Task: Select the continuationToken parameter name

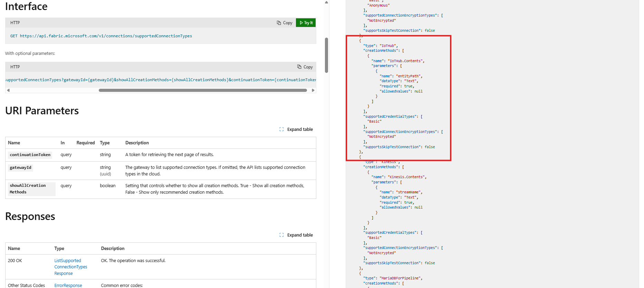Action: pyautogui.click(x=30, y=155)
